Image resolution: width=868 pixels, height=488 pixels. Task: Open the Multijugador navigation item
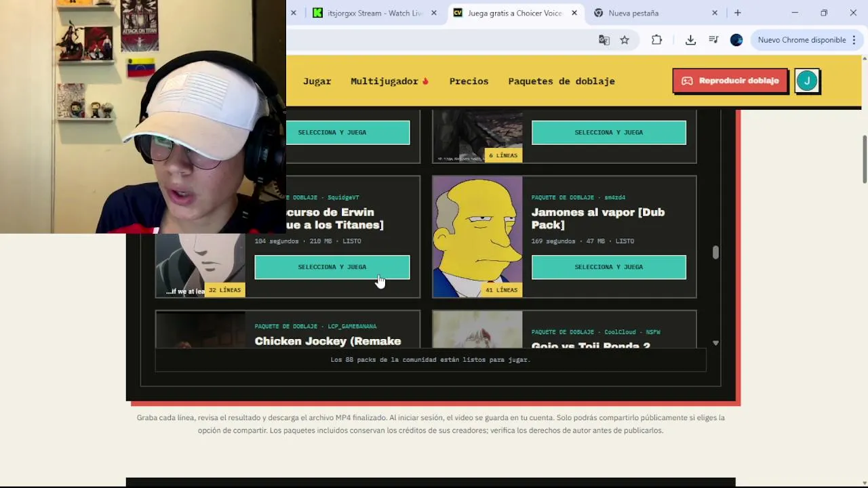pos(390,81)
